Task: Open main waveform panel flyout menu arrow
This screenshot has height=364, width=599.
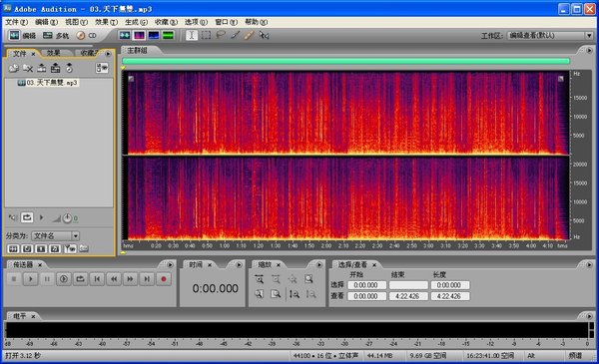Action: coord(589,51)
